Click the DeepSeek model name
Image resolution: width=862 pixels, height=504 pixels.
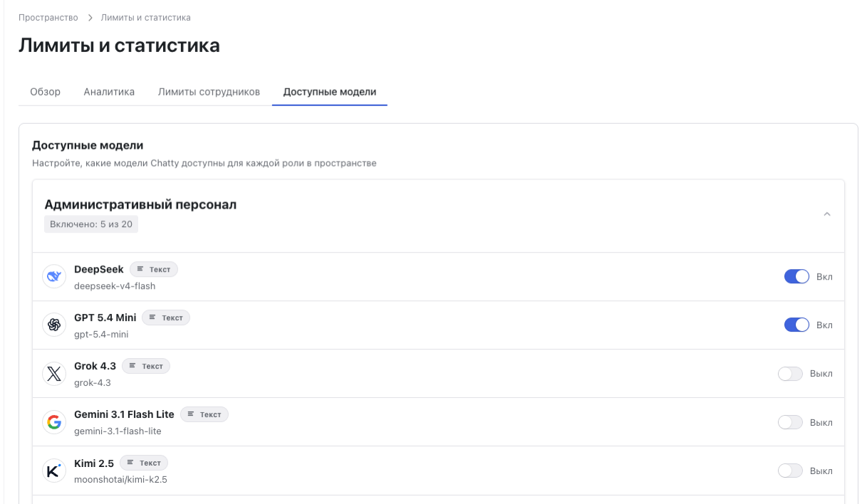coord(99,269)
